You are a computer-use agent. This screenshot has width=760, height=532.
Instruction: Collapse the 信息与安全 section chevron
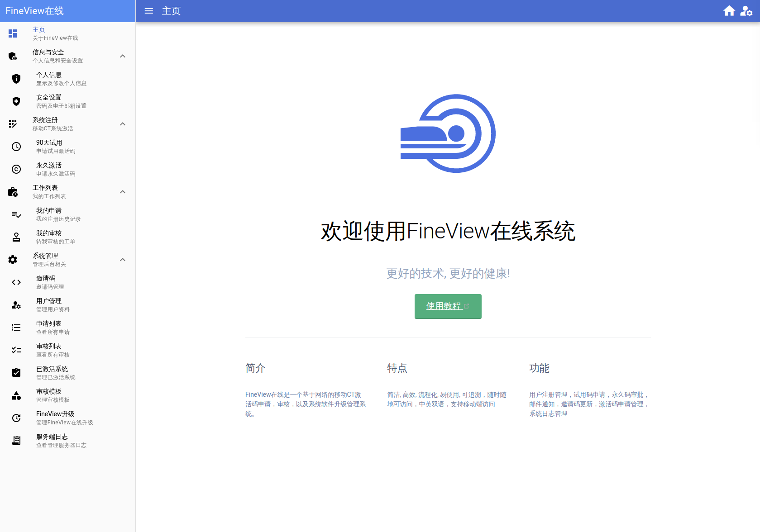123,56
